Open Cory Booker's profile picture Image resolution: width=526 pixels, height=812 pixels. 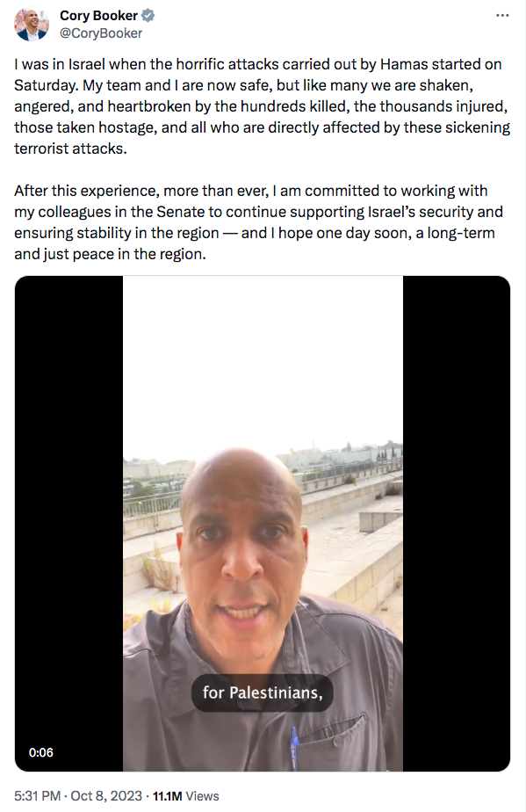tap(32, 24)
